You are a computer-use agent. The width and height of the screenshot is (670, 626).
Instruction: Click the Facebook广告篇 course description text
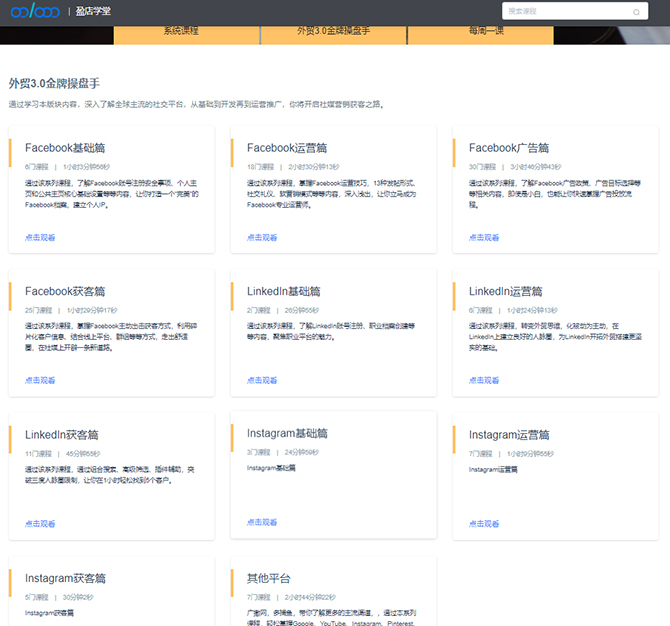tap(555, 194)
